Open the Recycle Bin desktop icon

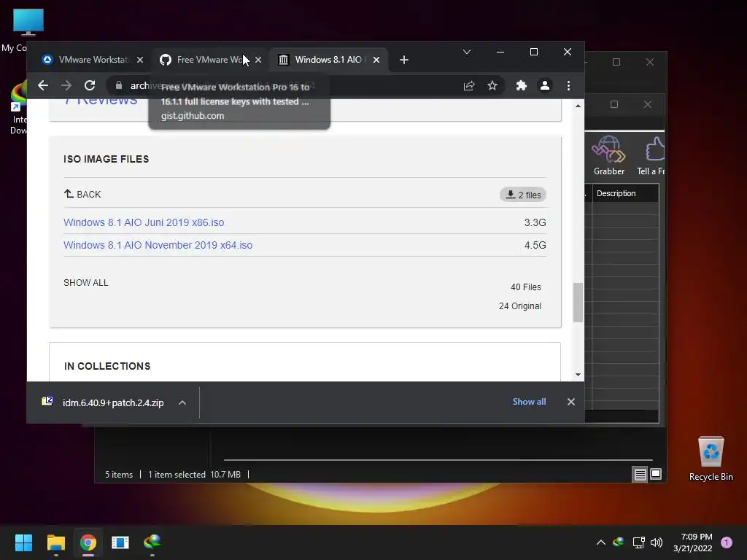pos(711,459)
